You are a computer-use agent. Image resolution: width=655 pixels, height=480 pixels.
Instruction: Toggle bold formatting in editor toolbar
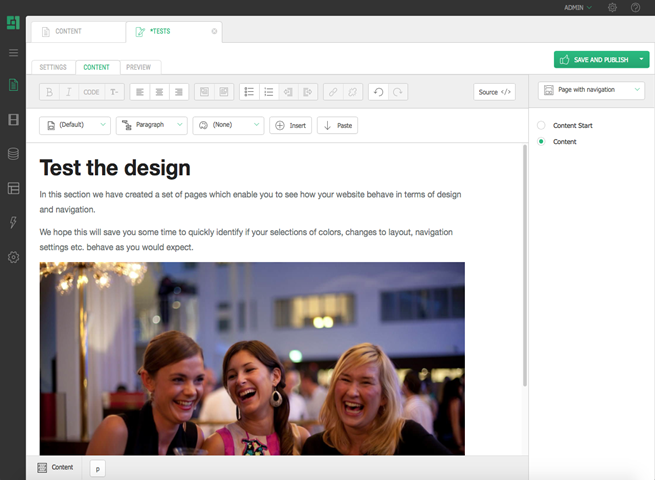click(x=49, y=92)
